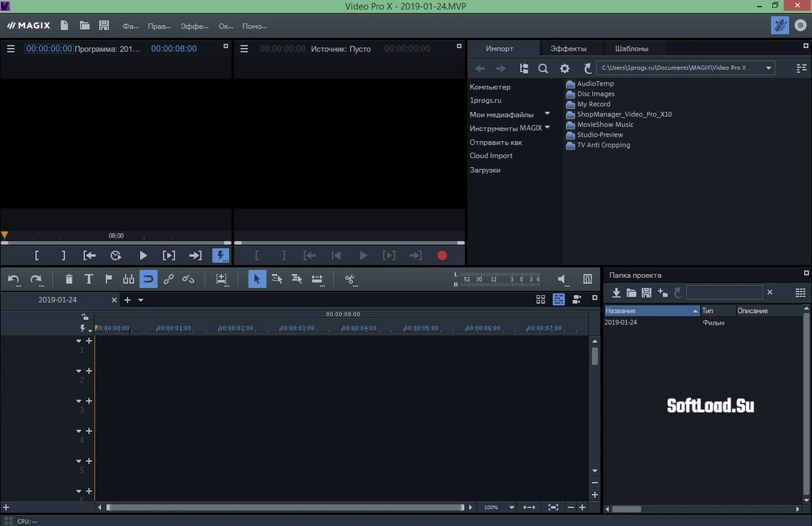
Task: Split object with the scissors icon
Action: (350, 279)
